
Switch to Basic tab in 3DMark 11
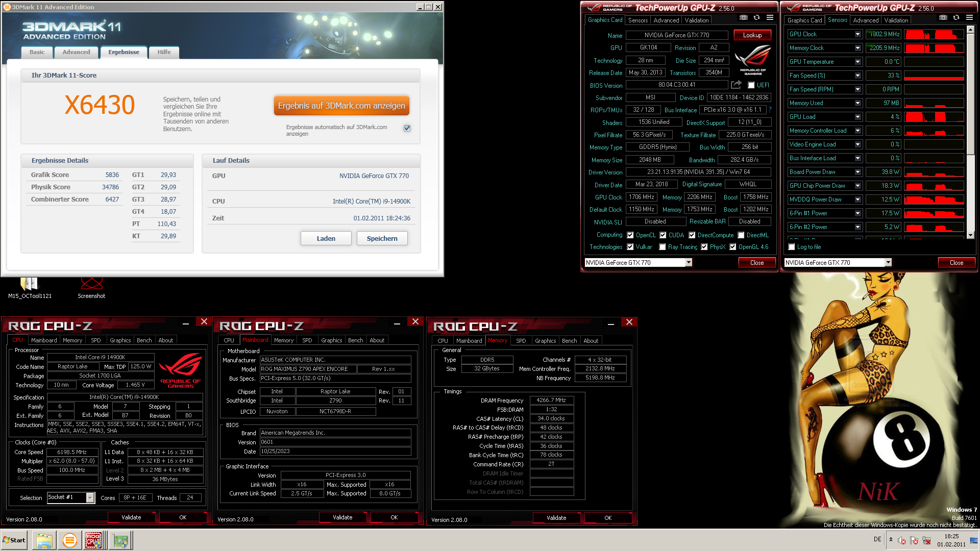point(37,52)
